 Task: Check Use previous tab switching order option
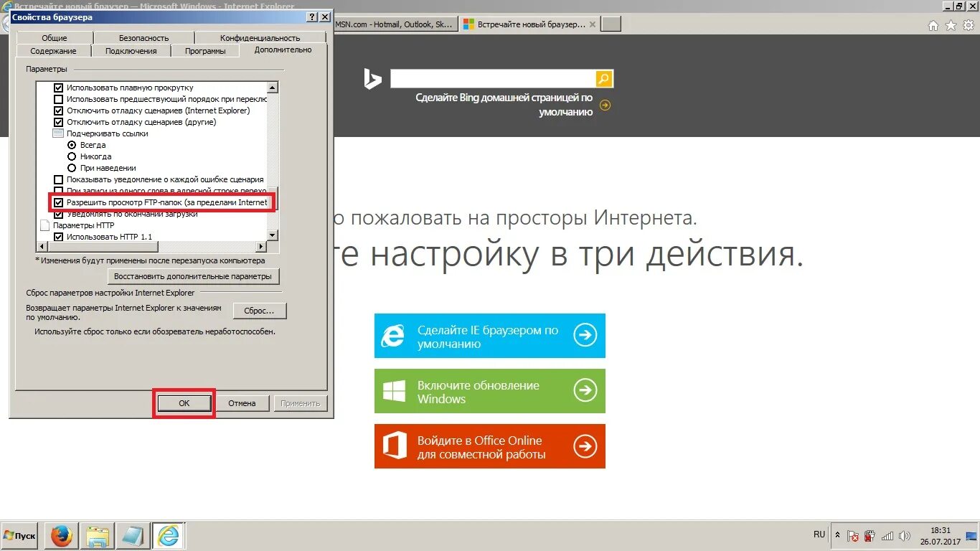(59, 99)
